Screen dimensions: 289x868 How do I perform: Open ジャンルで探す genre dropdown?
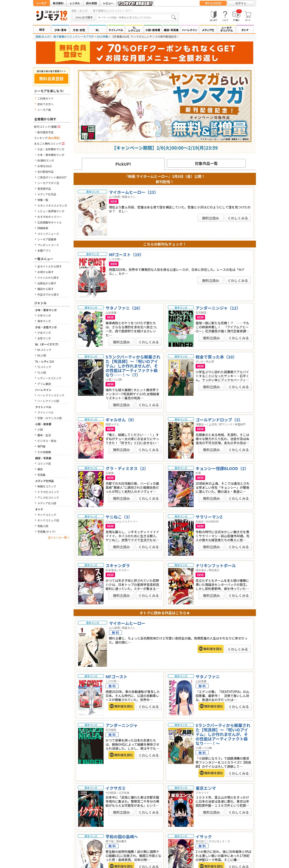click(x=84, y=17)
